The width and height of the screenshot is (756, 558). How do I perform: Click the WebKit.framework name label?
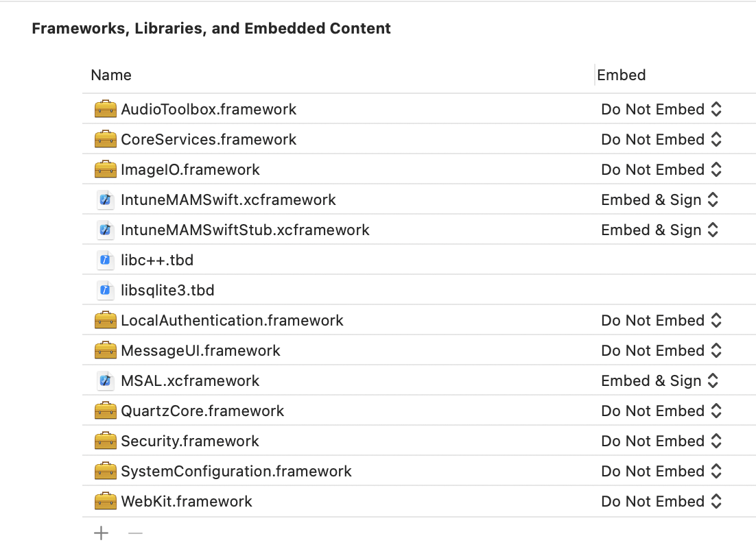[186, 501]
